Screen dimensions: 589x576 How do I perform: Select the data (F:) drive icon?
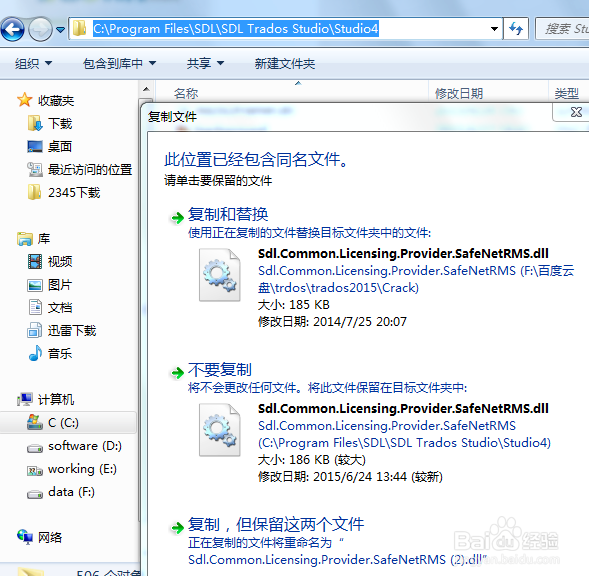(x=35, y=494)
